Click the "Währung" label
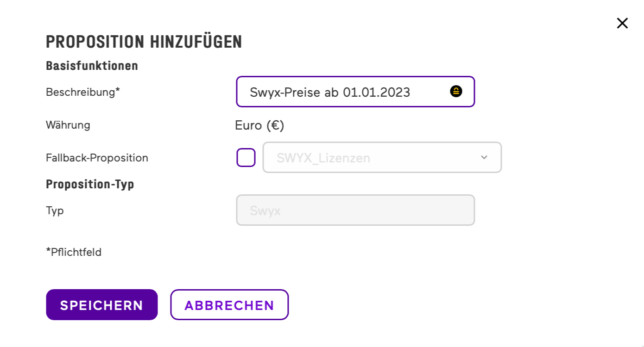Image resolution: width=644 pixels, height=347 pixels. click(68, 125)
